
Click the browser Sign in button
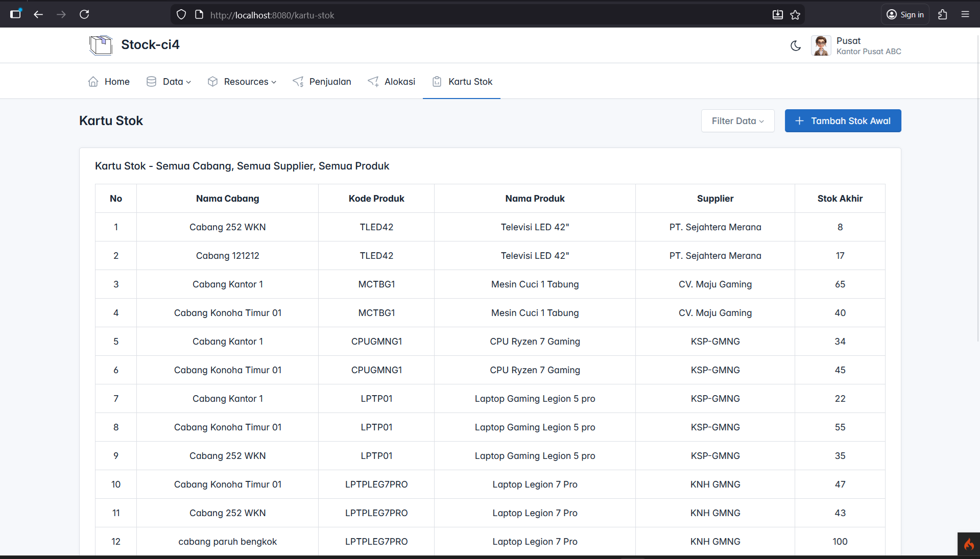point(905,14)
